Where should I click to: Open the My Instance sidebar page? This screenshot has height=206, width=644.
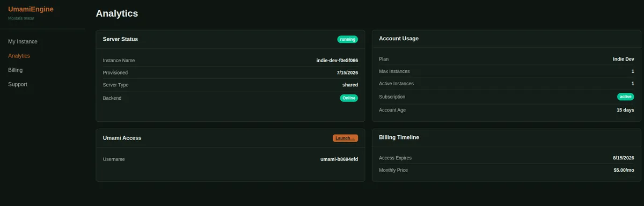click(23, 41)
